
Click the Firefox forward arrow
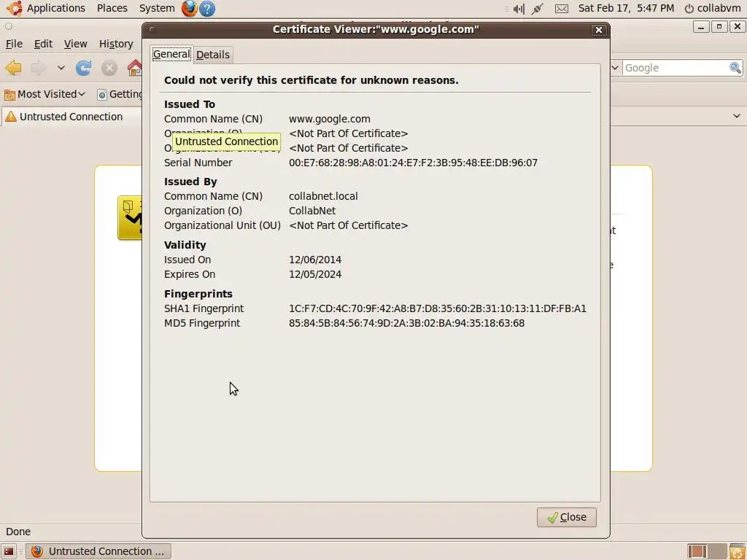pyautogui.click(x=39, y=68)
